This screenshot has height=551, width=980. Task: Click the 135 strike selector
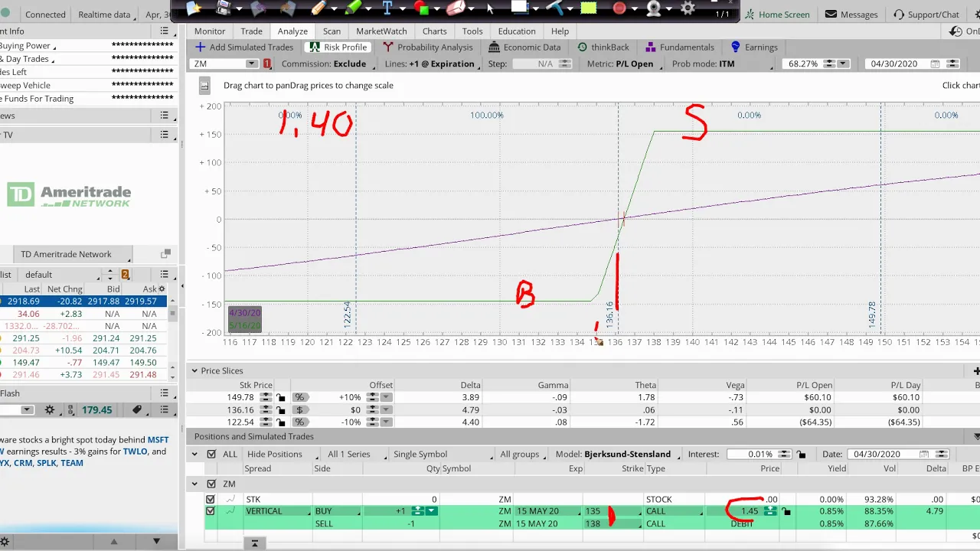[612, 511]
